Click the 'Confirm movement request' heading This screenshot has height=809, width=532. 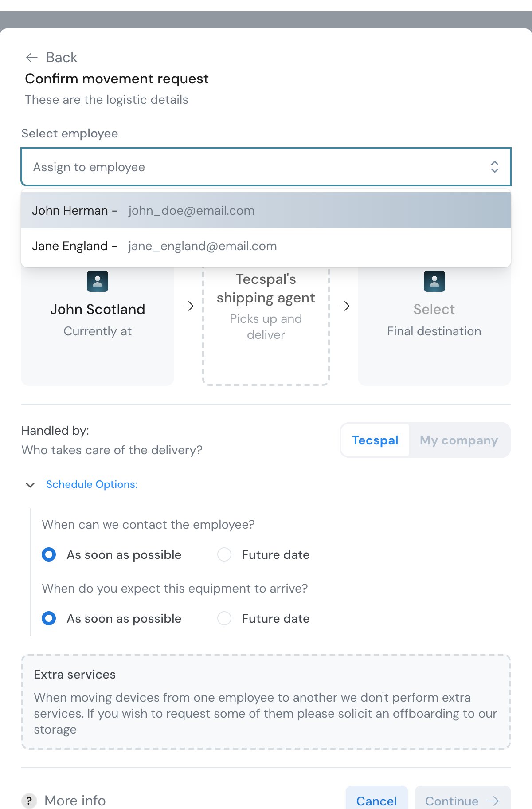click(117, 79)
